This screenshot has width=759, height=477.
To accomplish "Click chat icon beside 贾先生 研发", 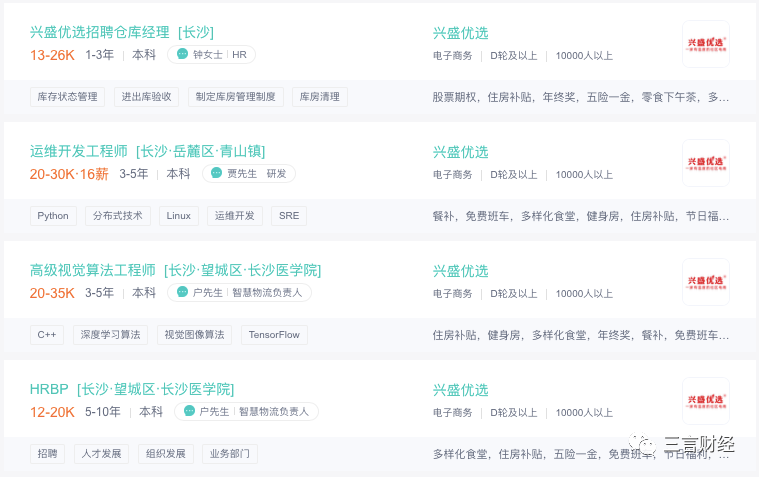I will pos(217,173).
